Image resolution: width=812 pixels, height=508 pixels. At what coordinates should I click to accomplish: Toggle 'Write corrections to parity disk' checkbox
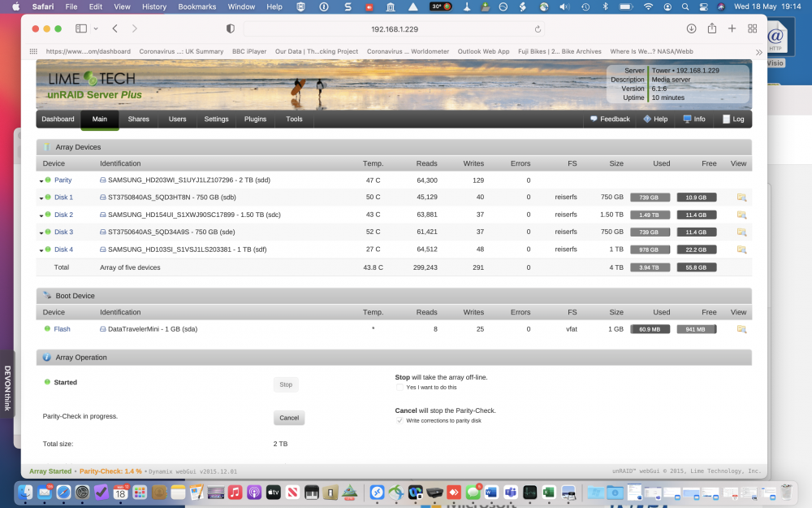tap(400, 420)
